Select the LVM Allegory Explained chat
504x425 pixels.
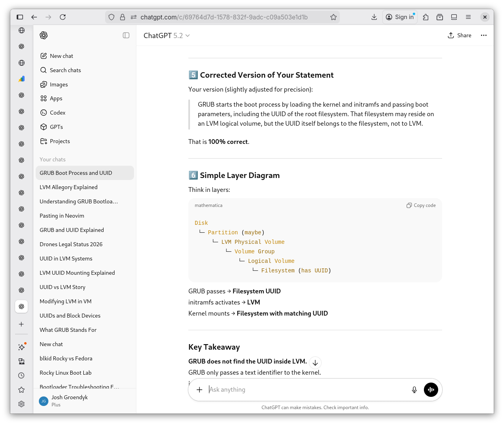69,187
